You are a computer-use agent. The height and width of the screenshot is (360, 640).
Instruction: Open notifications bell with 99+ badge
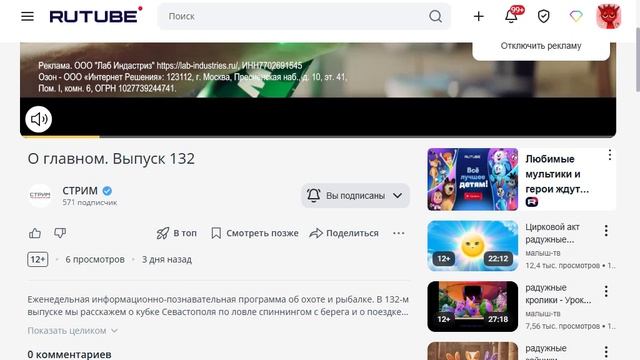(512, 16)
